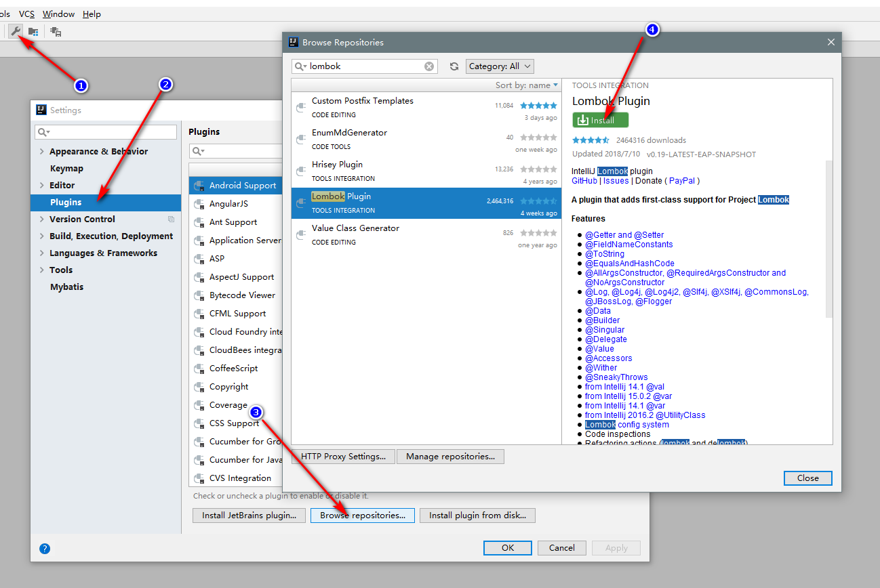Open the PayPal donate link
The height and width of the screenshot is (588, 880).
682,181
